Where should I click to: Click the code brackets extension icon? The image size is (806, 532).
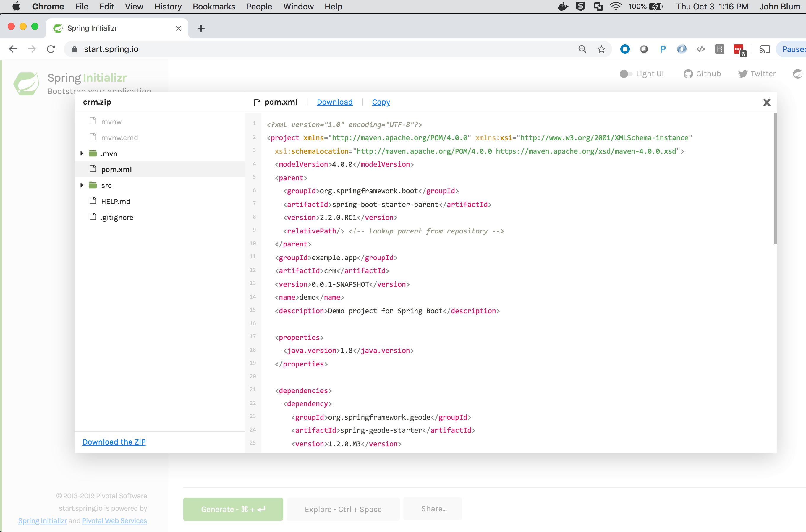pos(700,49)
